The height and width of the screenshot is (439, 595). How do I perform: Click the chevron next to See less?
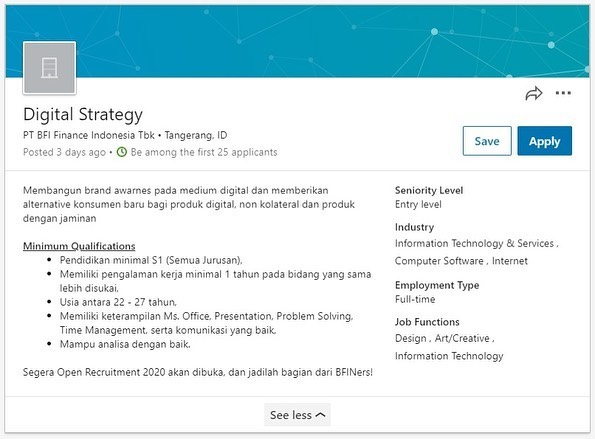321,415
